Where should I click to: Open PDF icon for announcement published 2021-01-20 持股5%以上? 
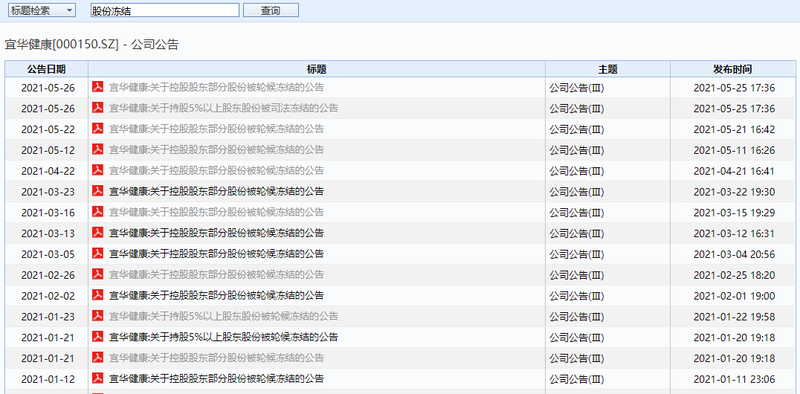coord(97,336)
